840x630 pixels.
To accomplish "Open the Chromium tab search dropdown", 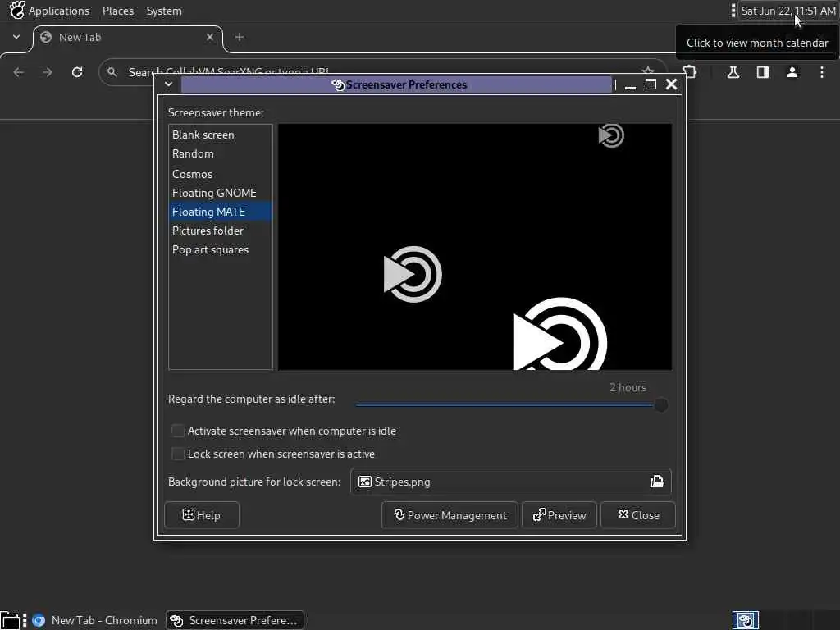I will pos(16,37).
